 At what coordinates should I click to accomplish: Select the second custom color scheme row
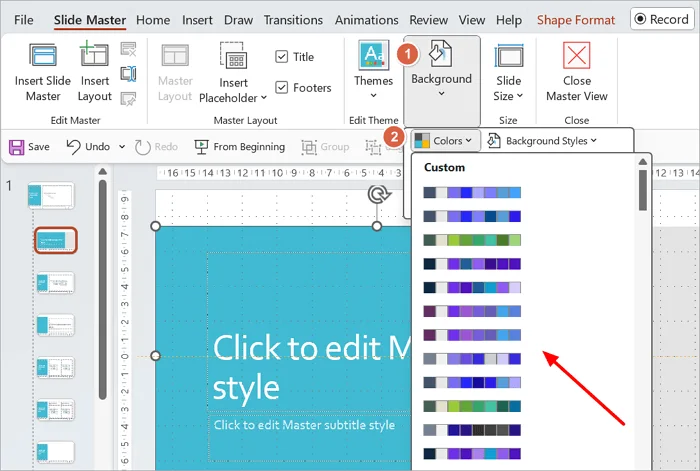click(x=472, y=216)
